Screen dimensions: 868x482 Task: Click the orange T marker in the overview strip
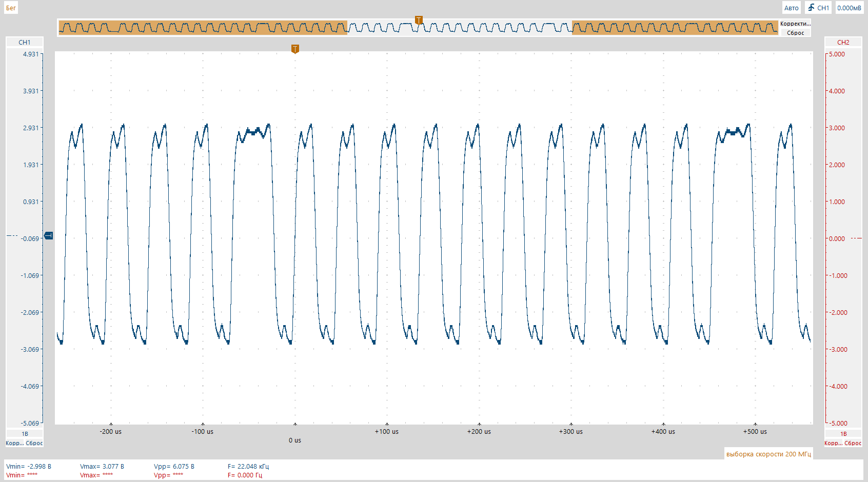tap(419, 20)
